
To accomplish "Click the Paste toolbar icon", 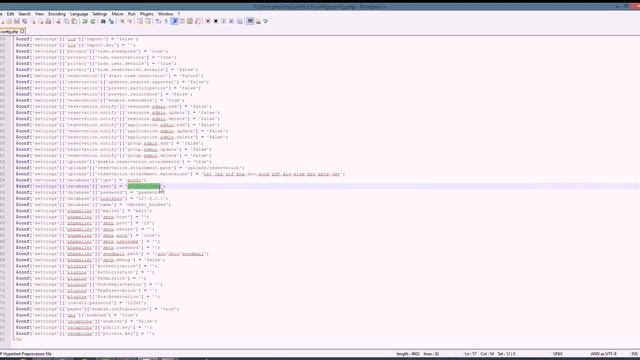I will click(74, 21).
